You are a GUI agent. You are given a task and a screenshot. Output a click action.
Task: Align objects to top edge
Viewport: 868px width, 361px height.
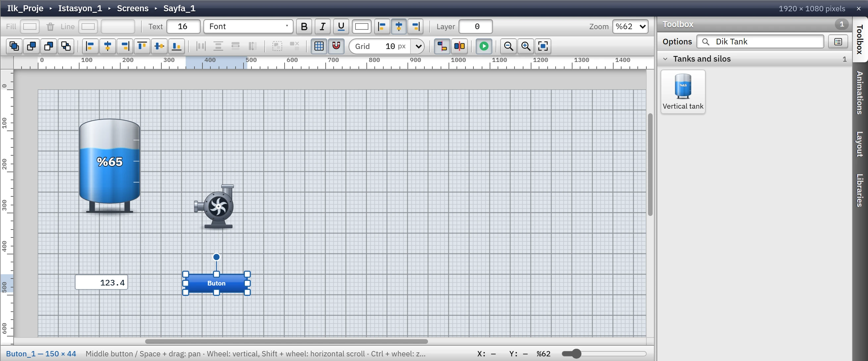point(142,46)
